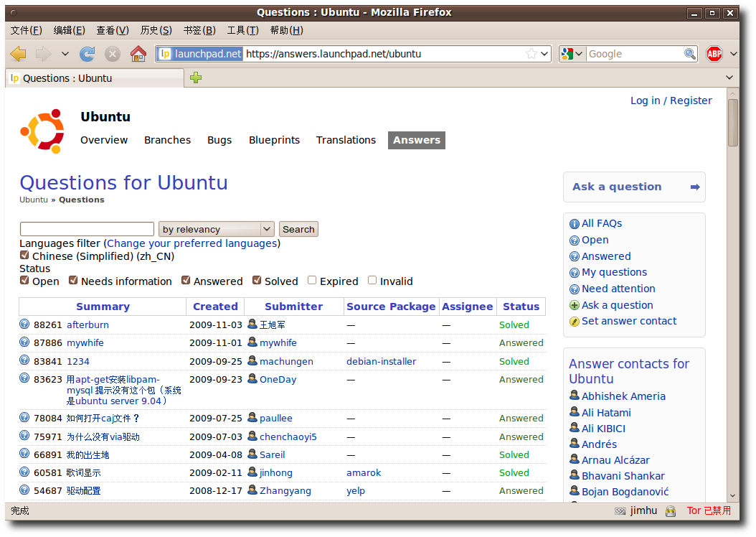756x537 pixels.
Task: Focus the question search text field
Action: coord(87,229)
